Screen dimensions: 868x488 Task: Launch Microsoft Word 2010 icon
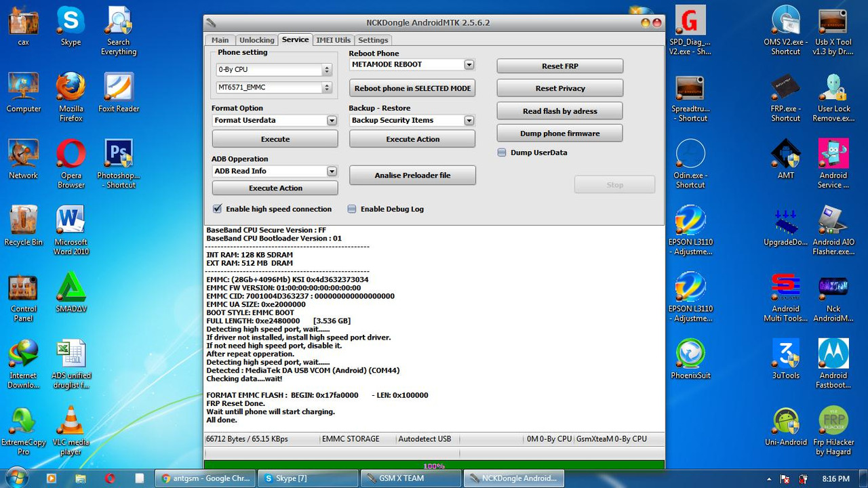coord(71,230)
